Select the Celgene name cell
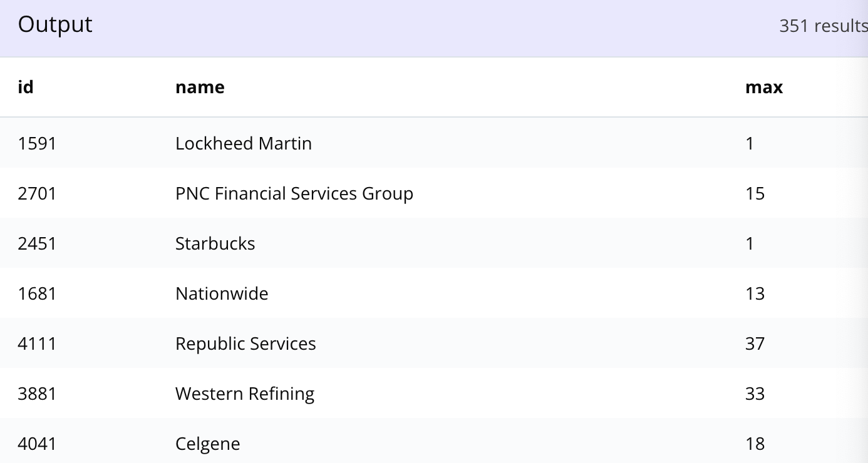This screenshot has width=868, height=463. click(208, 444)
